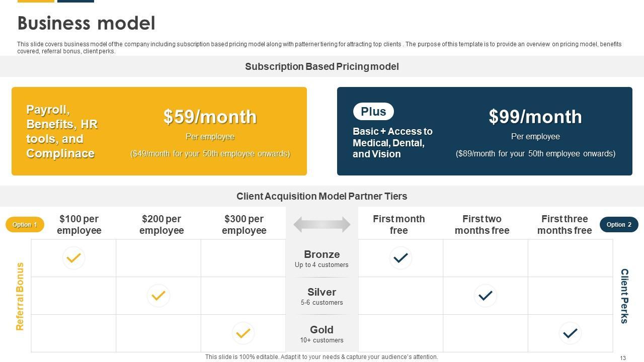644x362 pixels.
Task: Click the Silver two months free checkmark
Action: tap(485, 296)
